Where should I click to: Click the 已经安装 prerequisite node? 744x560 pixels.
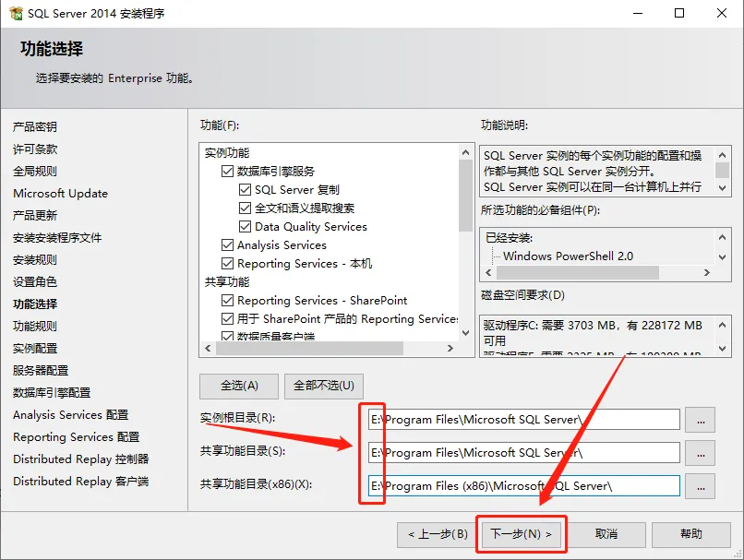pyautogui.click(x=510, y=237)
